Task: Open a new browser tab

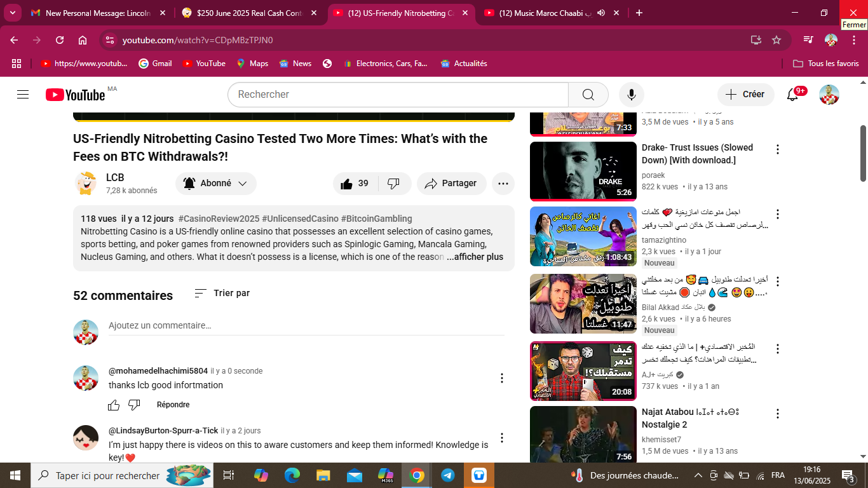Action: pos(639,13)
